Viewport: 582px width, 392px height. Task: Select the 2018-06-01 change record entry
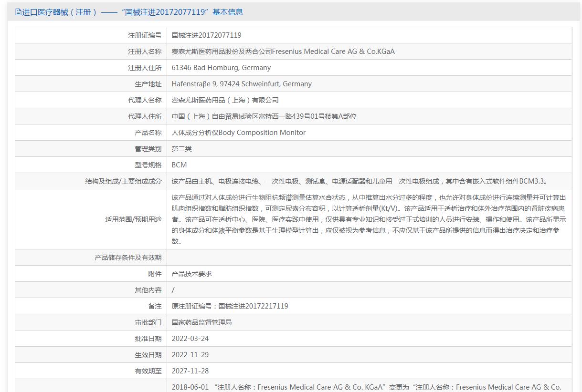[x=367, y=387]
